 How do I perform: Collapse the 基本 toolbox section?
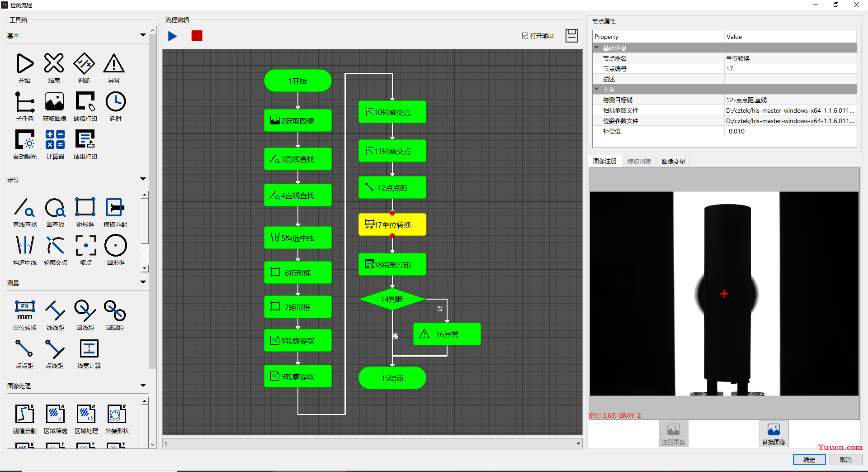click(143, 35)
